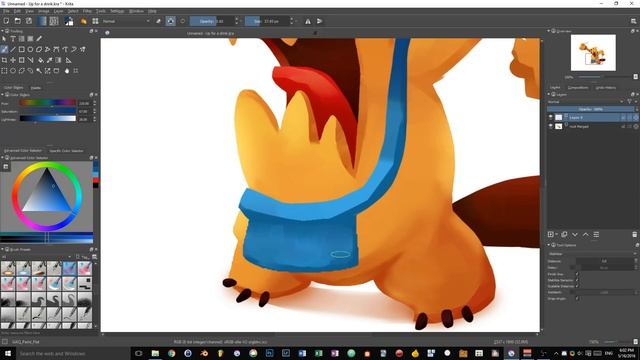
Task: Toggle preserve alpha button in toolbar
Action: click(x=171, y=21)
